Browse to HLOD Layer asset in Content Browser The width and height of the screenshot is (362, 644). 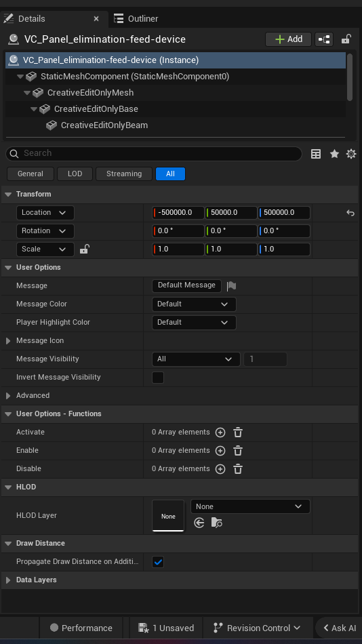[216, 523]
